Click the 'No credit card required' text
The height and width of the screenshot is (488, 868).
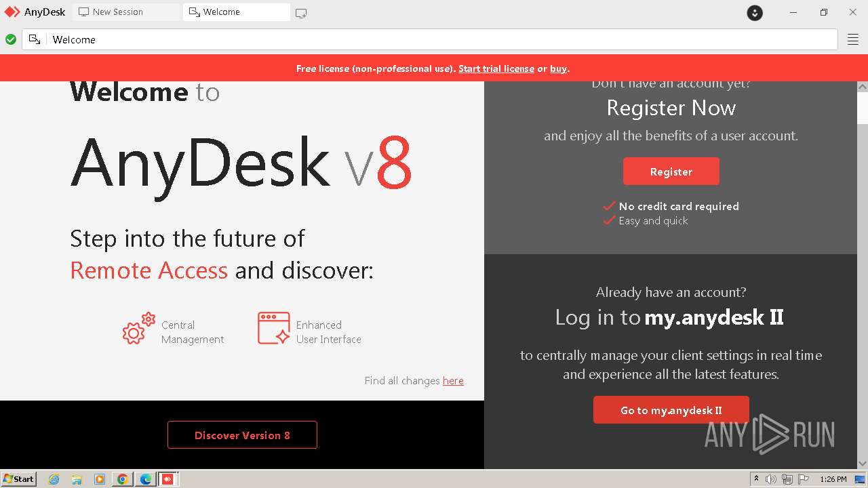coord(679,206)
